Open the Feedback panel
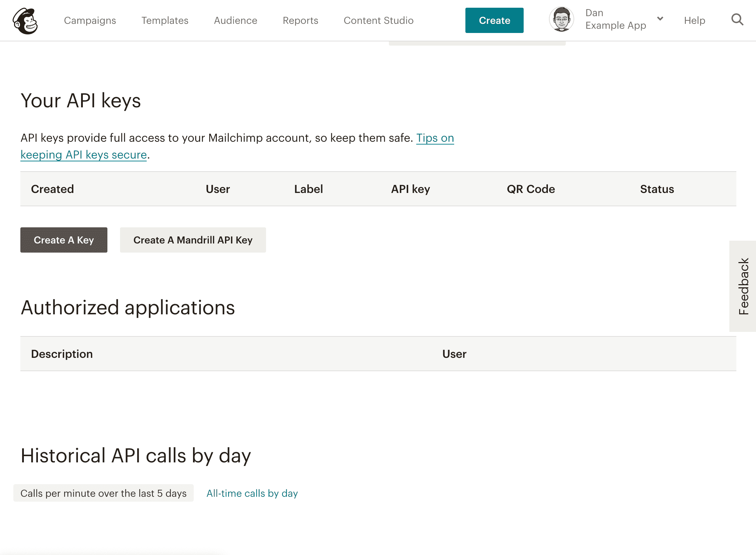This screenshot has width=756, height=555. click(743, 284)
